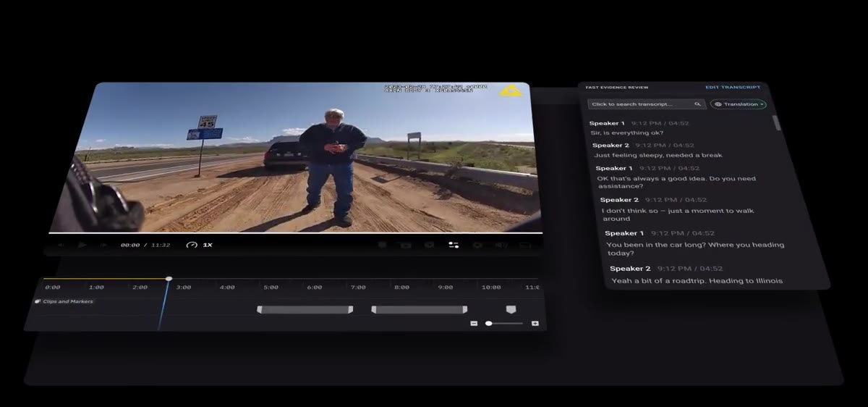Toggle the Clips and Markers track
This screenshot has height=407, width=868.
tap(64, 301)
